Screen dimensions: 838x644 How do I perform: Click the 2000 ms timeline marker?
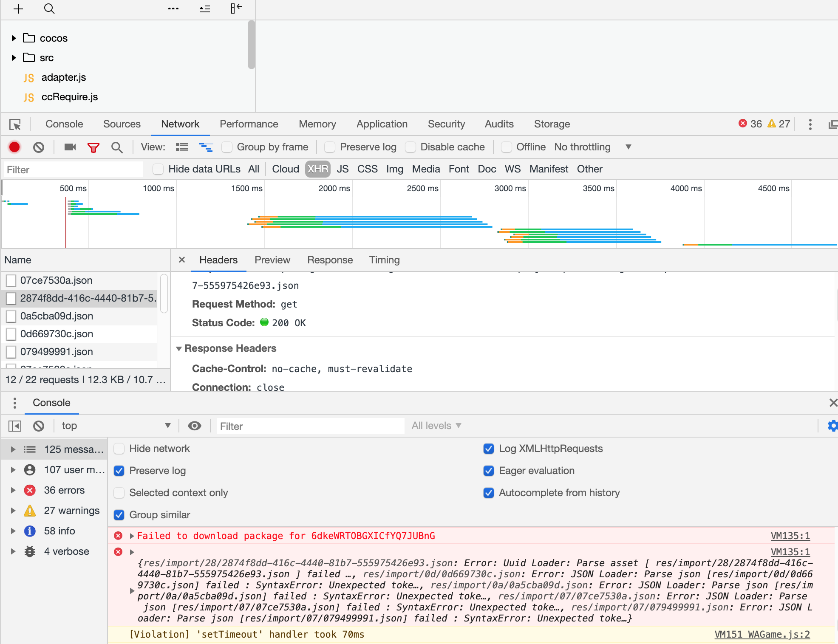click(334, 188)
